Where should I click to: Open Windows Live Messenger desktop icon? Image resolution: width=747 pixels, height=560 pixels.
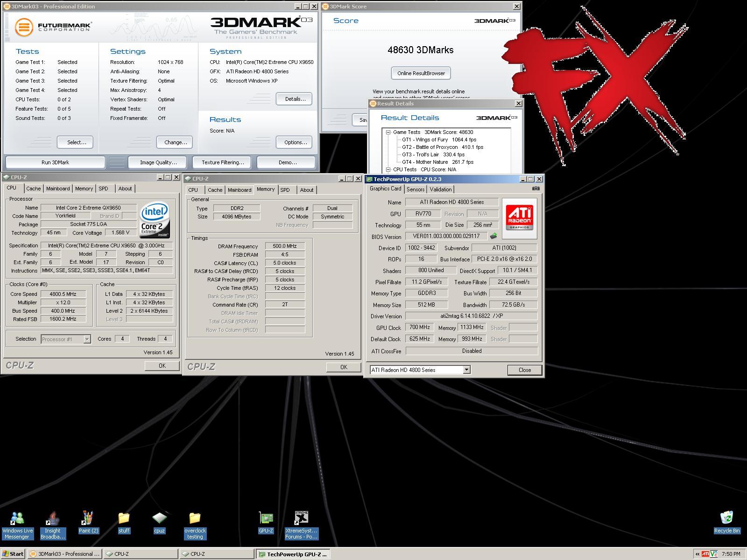point(17,525)
